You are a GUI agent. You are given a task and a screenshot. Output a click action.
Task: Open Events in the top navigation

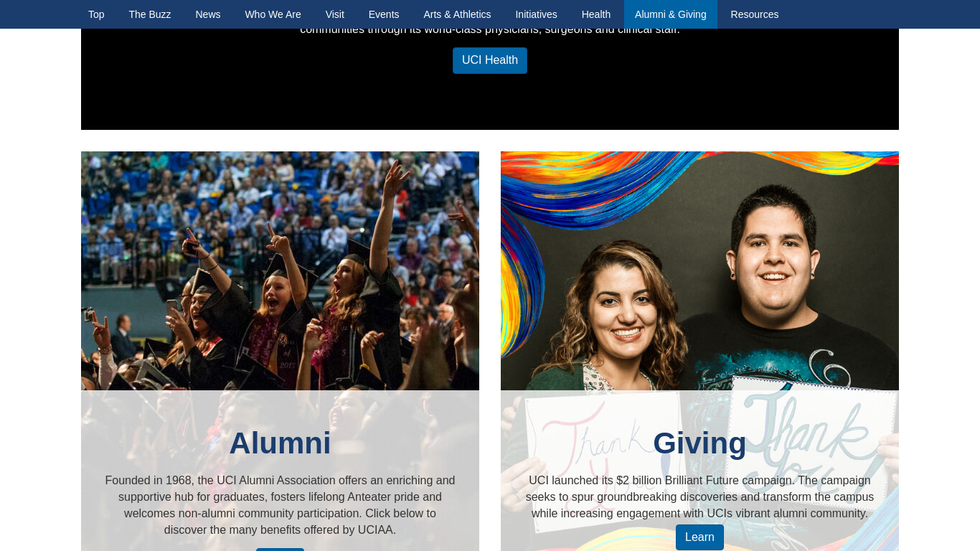[384, 14]
